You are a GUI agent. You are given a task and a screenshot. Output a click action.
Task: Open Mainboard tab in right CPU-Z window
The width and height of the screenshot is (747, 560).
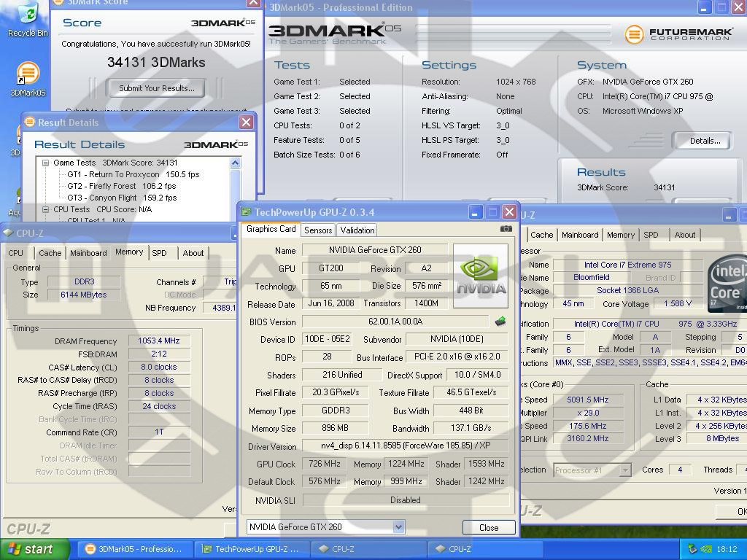tap(580, 235)
